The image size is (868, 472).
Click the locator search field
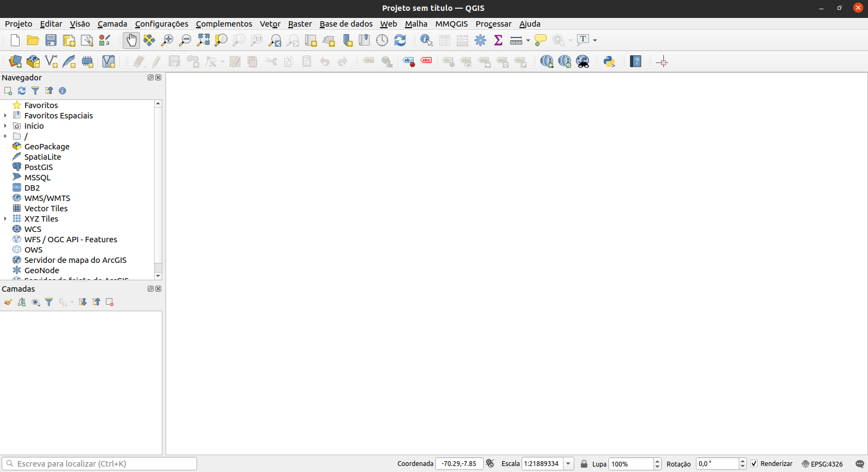(99, 464)
